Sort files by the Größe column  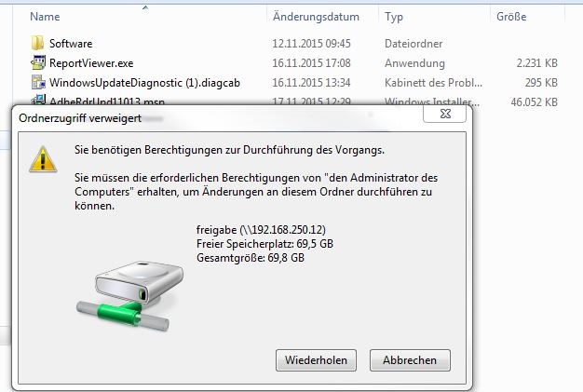pos(511,17)
